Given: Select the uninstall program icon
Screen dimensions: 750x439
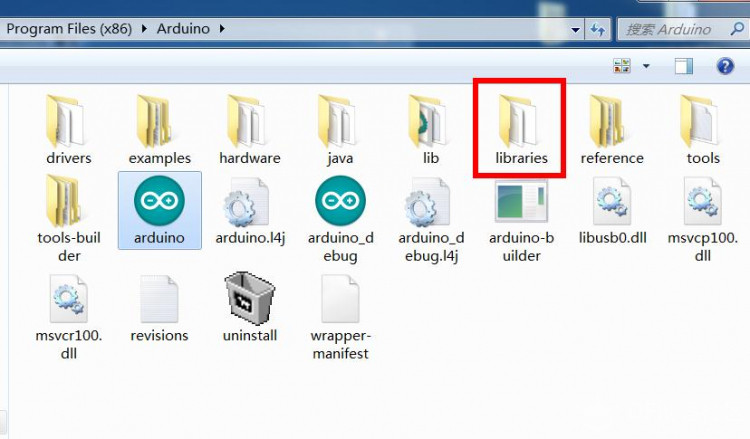Looking at the screenshot, I should click(250, 298).
